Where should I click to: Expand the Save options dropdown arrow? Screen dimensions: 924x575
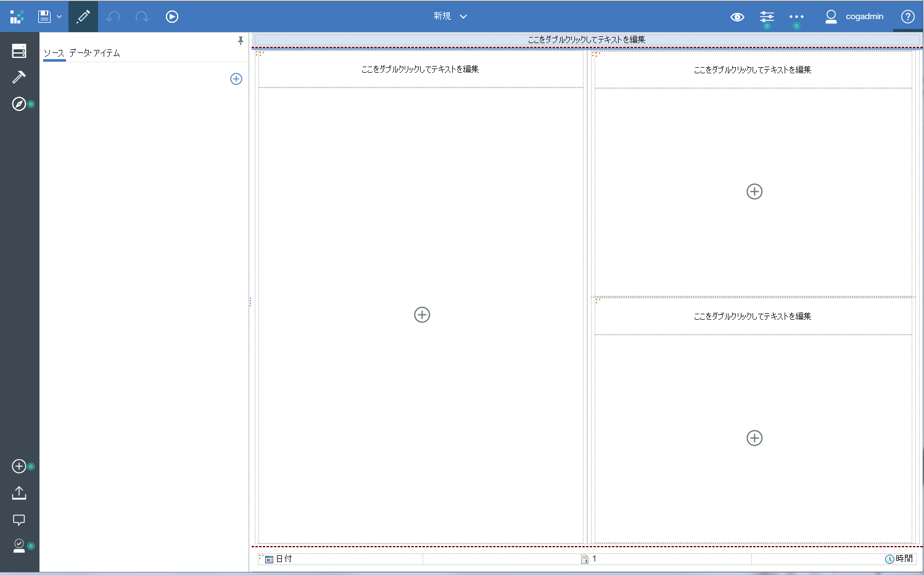[59, 17]
